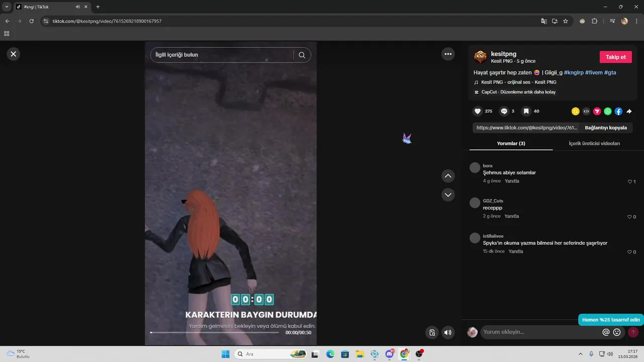Follow kesitpng with Takip et button
Screen dimensions: 644x362
tap(615, 57)
